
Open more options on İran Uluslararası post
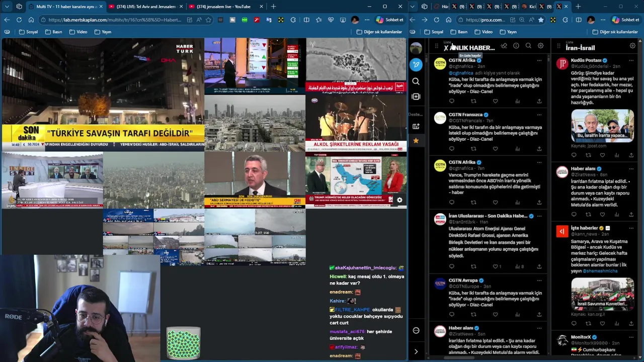click(539, 216)
